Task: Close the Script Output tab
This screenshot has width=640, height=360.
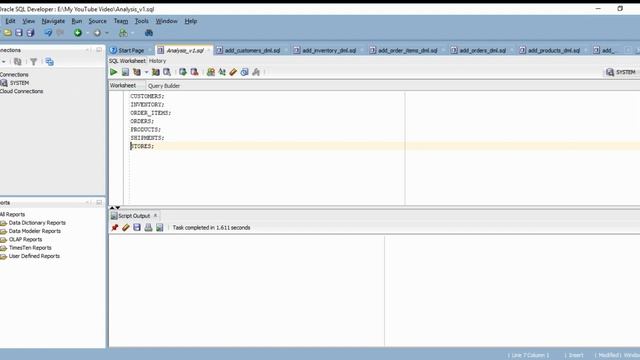Action: click(x=155, y=216)
